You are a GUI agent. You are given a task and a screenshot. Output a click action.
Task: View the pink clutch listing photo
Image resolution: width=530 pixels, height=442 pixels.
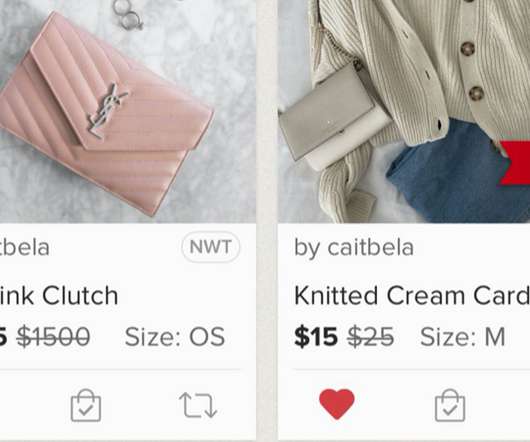[x=128, y=111]
